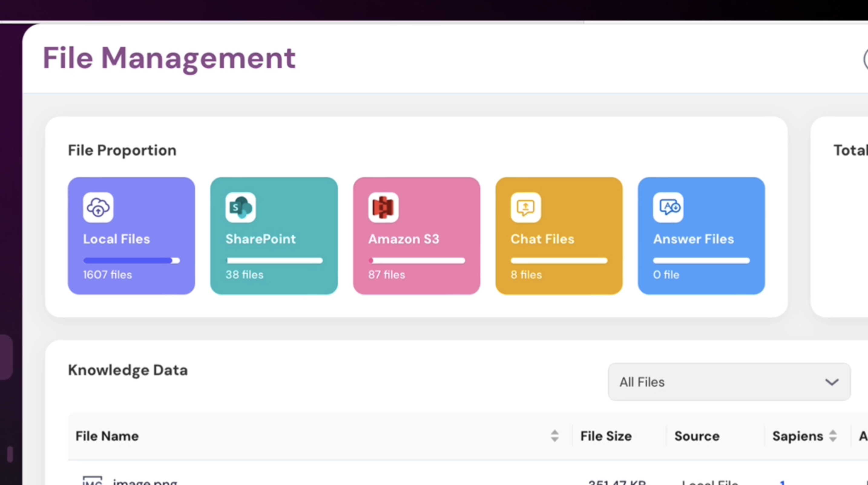Select the Local Files card title

click(x=116, y=239)
